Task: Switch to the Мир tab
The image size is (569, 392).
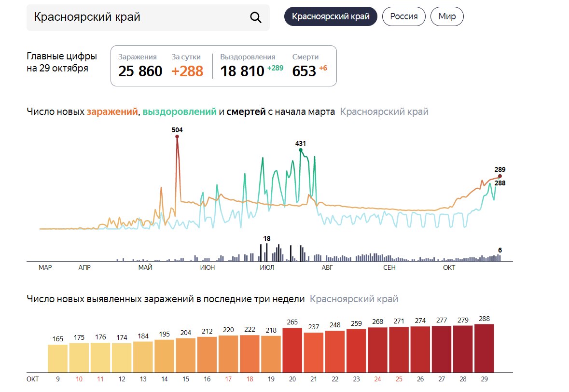Action: coord(447,16)
